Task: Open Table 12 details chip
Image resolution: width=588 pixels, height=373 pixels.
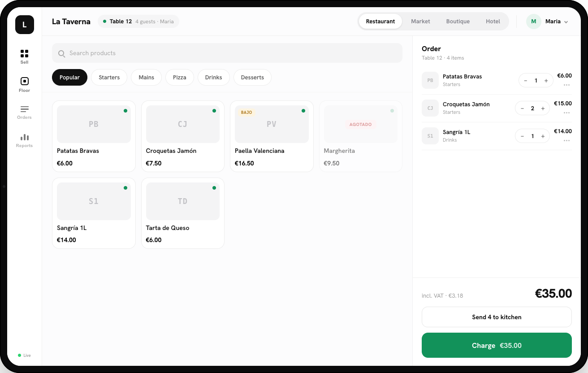Action: (138, 22)
